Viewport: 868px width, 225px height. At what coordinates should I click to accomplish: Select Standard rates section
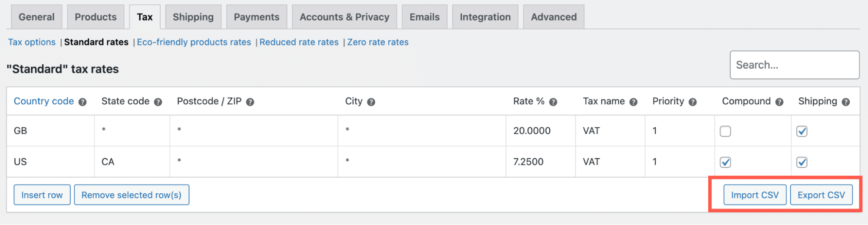pos(96,42)
